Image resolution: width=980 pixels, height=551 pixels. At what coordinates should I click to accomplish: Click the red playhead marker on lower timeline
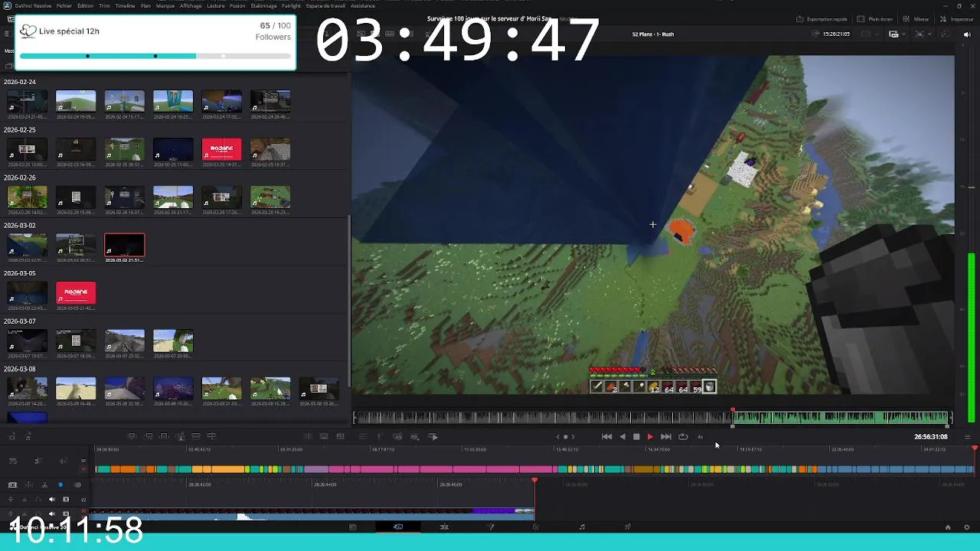tap(534, 481)
